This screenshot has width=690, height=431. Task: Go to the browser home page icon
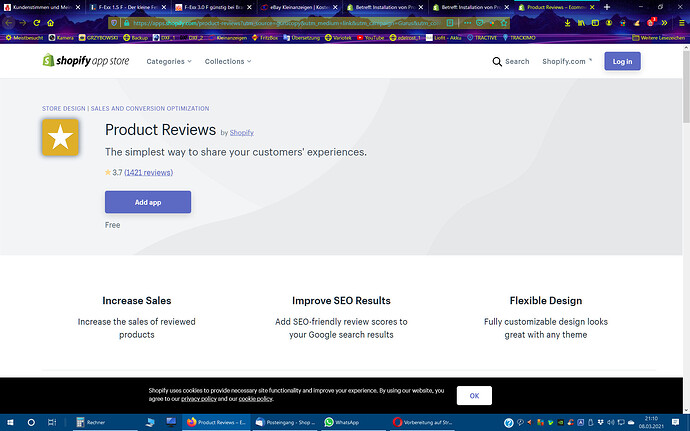coord(51,23)
